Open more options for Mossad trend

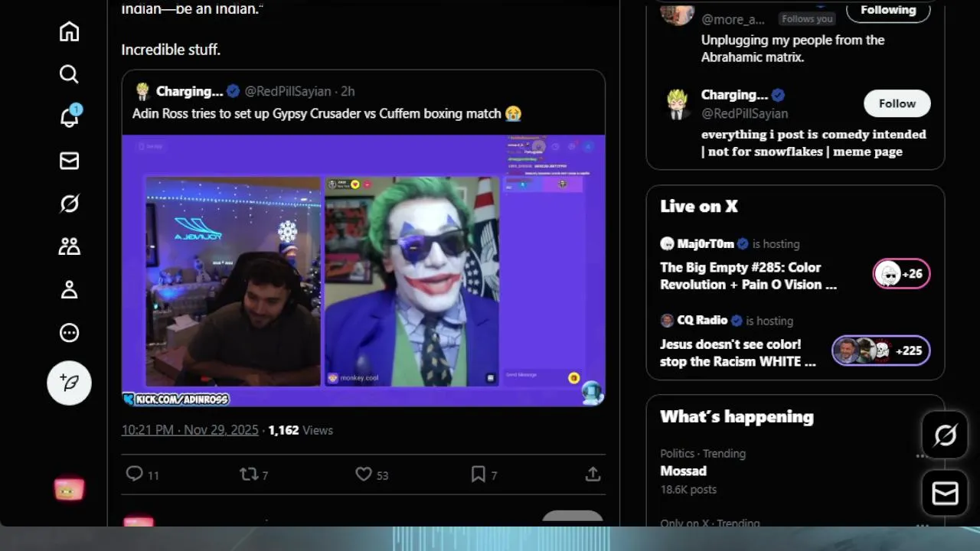tap(922, 455)
